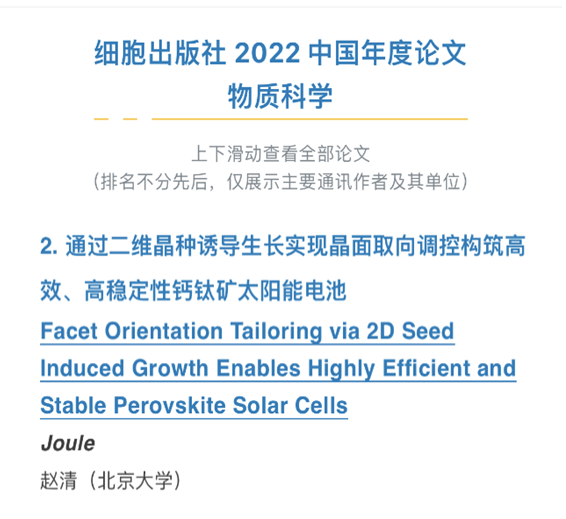Click the heading 细胞出版社 2022 中国年度论文
Screen dimensions: 566x519
click(x=280, y=53)
